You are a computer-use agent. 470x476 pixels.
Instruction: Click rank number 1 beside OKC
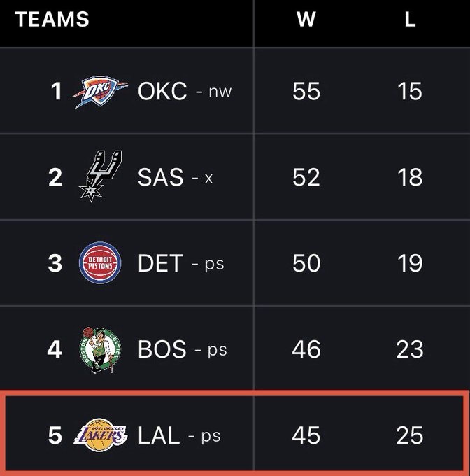tap(57, 91)
